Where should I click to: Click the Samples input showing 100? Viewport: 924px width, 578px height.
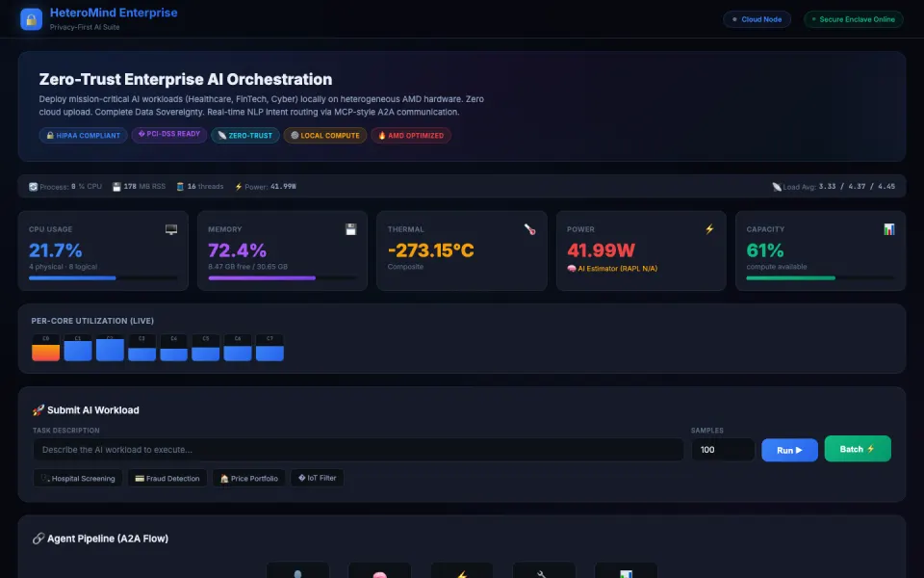pyautogui.click(x=723, y=450)
